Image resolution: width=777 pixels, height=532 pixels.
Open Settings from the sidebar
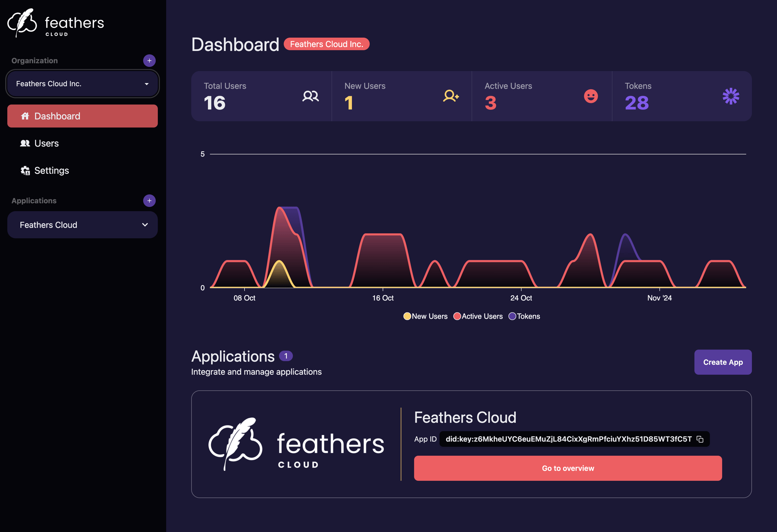51,170
